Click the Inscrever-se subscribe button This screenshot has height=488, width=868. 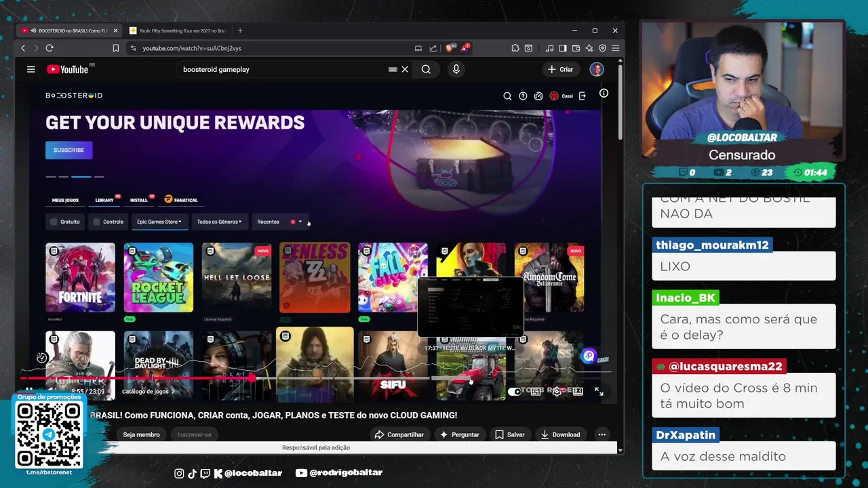195,434
